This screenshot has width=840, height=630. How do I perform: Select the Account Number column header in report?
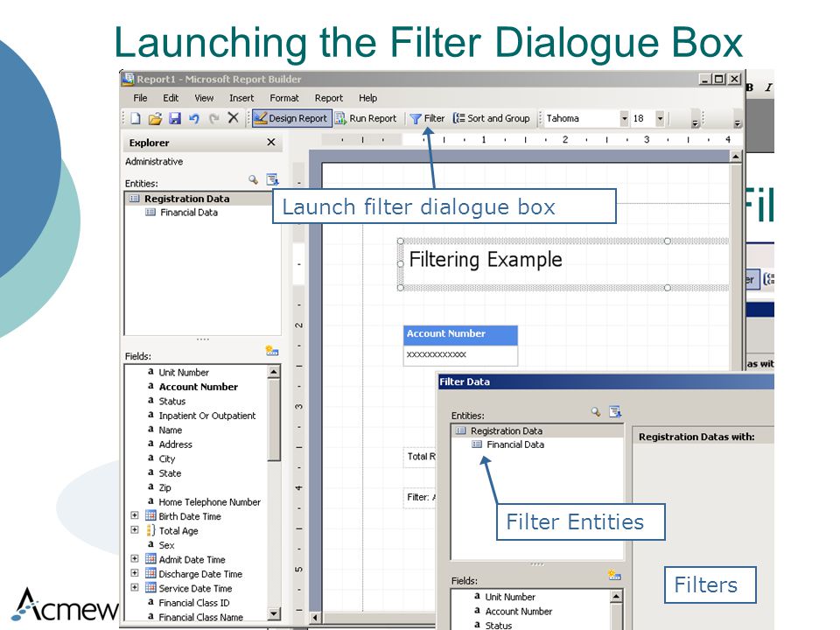pyautogui.click(x=460, y=334)
